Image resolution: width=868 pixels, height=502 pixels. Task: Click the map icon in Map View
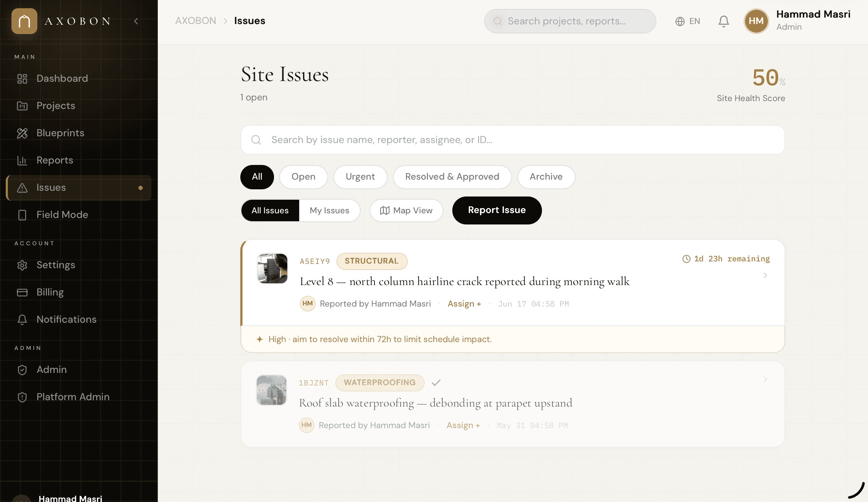click(385, 210)
